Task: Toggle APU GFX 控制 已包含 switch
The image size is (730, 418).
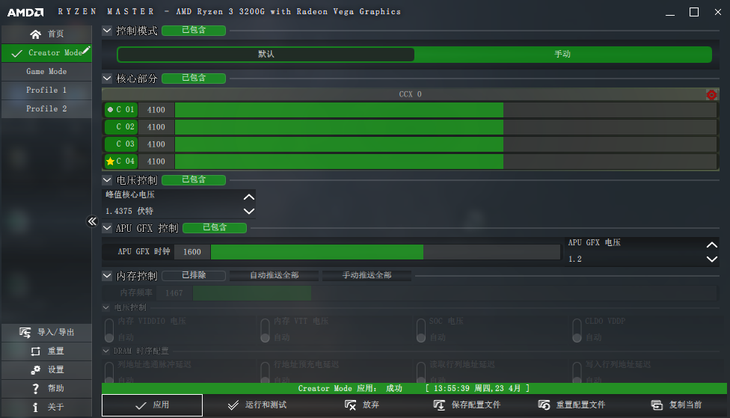Action: (214, 228)
